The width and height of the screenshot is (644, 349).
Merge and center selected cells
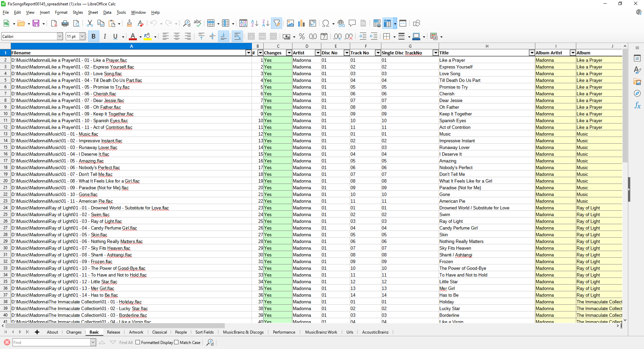coord(251,37)
